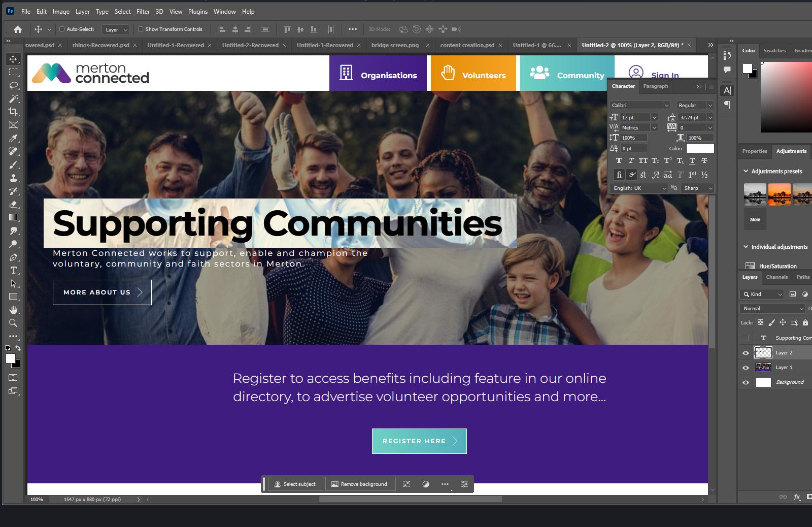Switch to the Channels tab
Image resolution: width=812 pixels, height=527 pixels.
click(776, 277)
